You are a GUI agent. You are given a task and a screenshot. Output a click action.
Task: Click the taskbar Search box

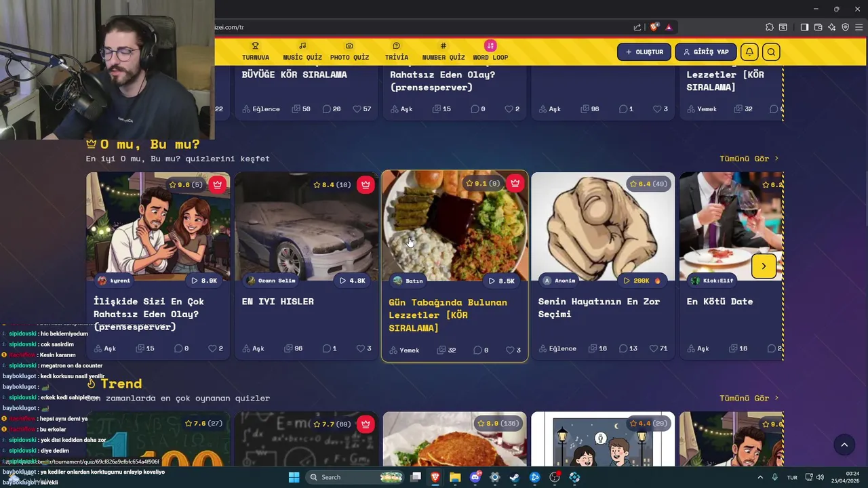point(355,477)
